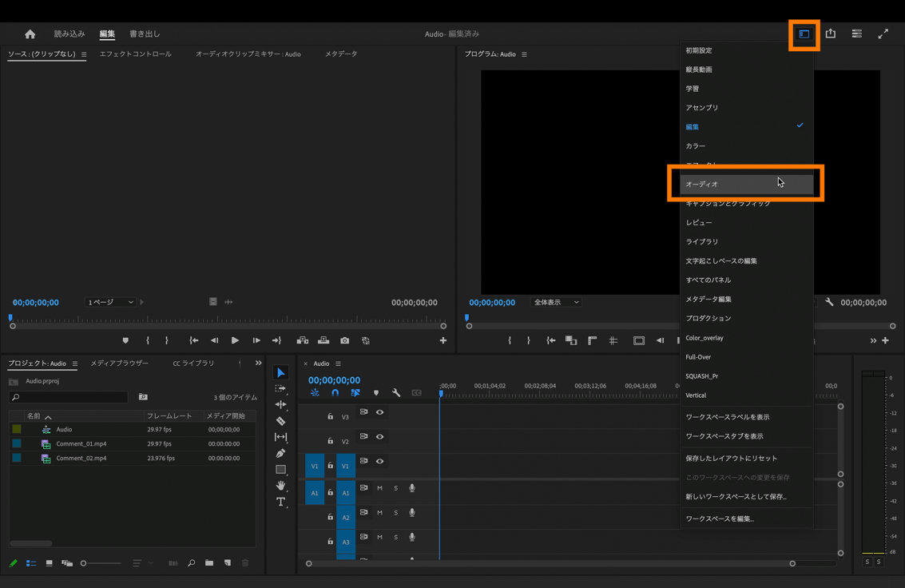Switch to エフェクトコントロール tab

135,54
